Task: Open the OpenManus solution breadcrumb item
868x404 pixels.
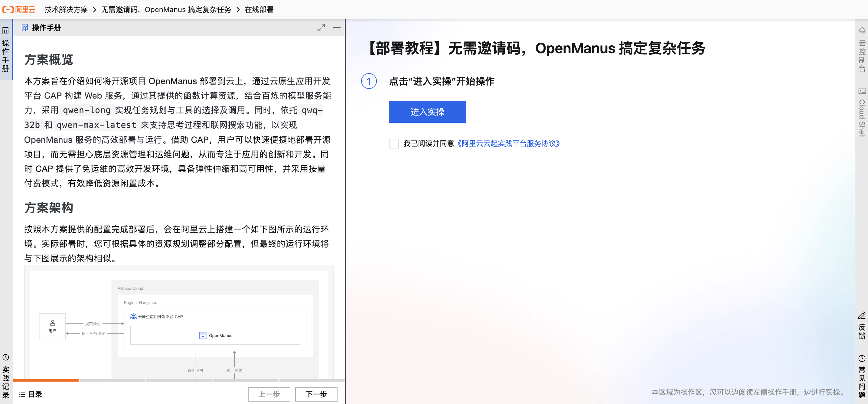Action: (166, 9)
